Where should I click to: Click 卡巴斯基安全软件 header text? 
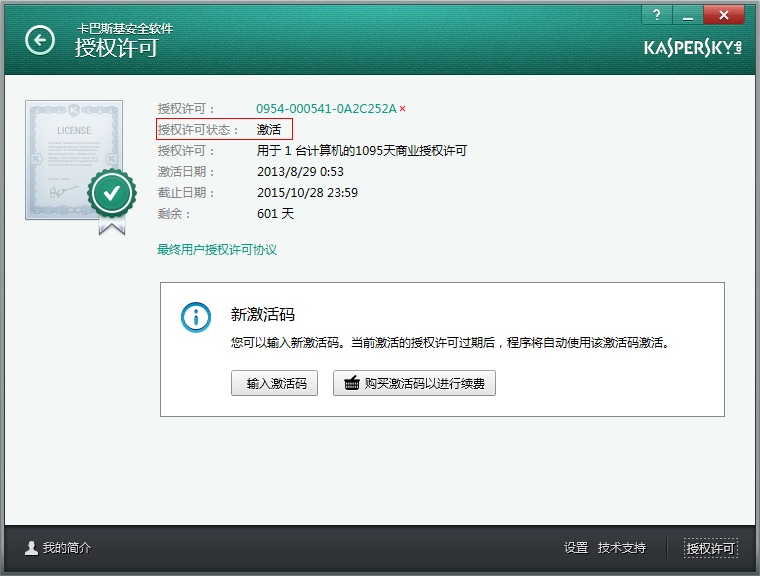(x=125, y=29)
